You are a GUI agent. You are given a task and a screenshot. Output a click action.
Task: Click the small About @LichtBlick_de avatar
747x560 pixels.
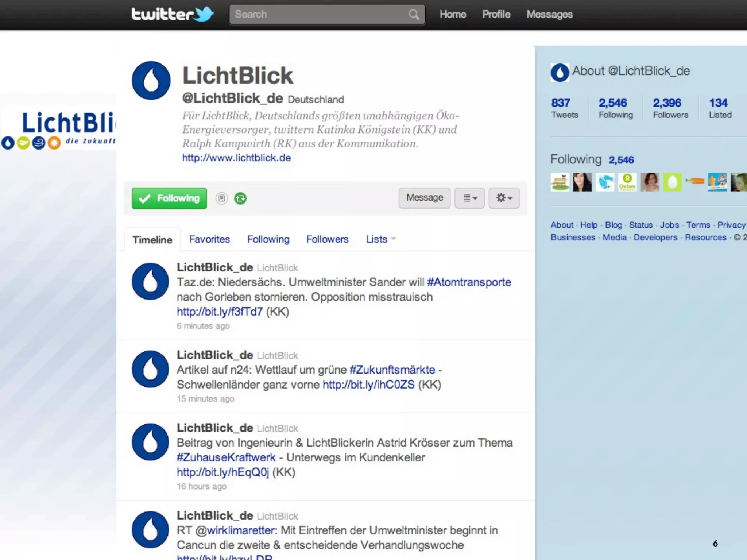[560, 72]
